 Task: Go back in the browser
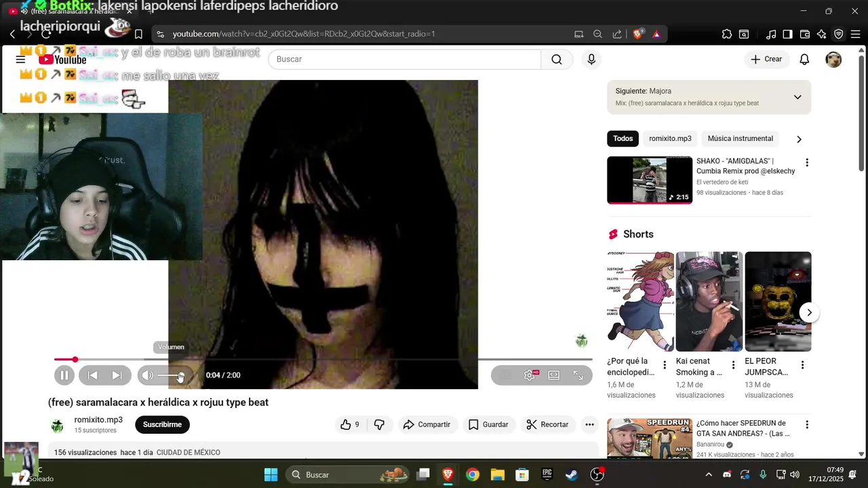pos(12,34)
